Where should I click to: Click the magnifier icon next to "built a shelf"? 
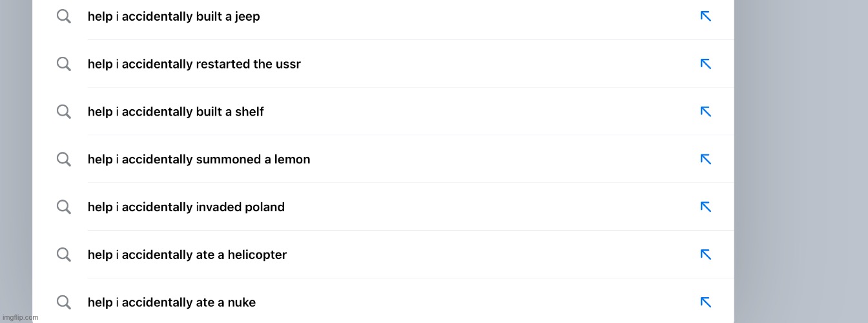[63, 112]
